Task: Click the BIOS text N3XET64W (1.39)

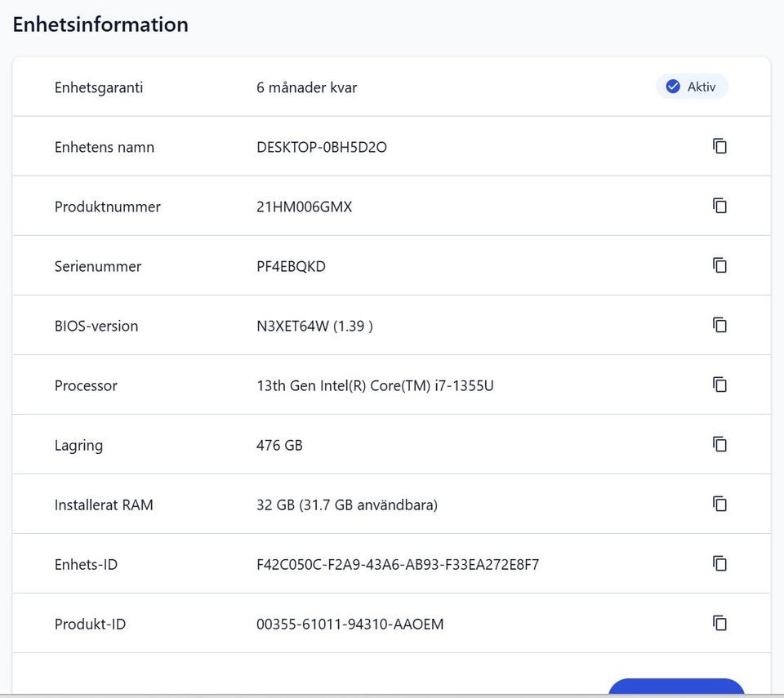Action: (x=314, y=326)
